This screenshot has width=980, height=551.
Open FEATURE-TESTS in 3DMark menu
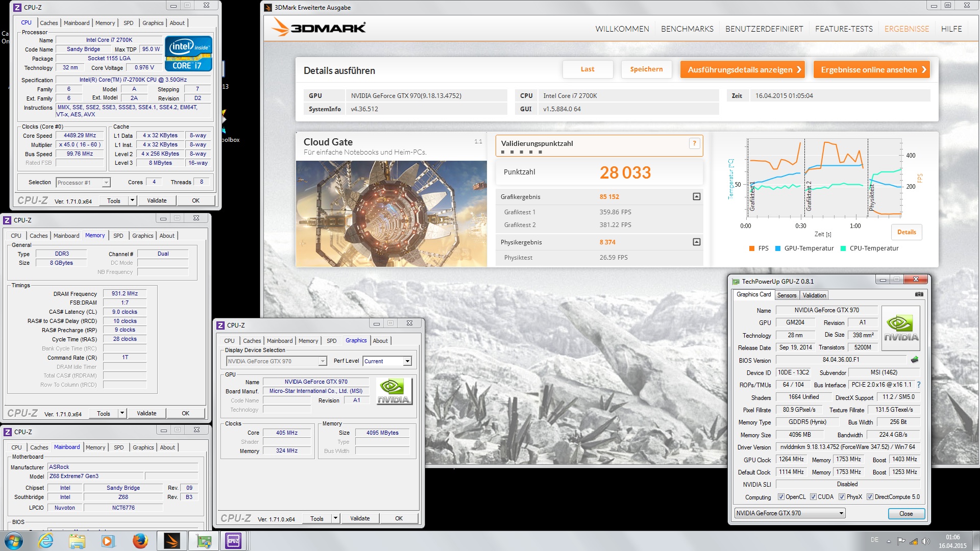coord(844,29)
